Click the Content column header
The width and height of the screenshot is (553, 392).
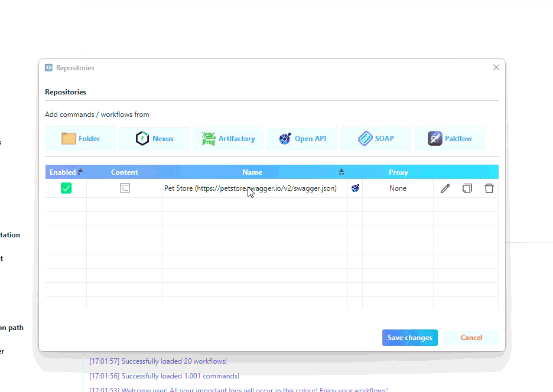(124, 172)
